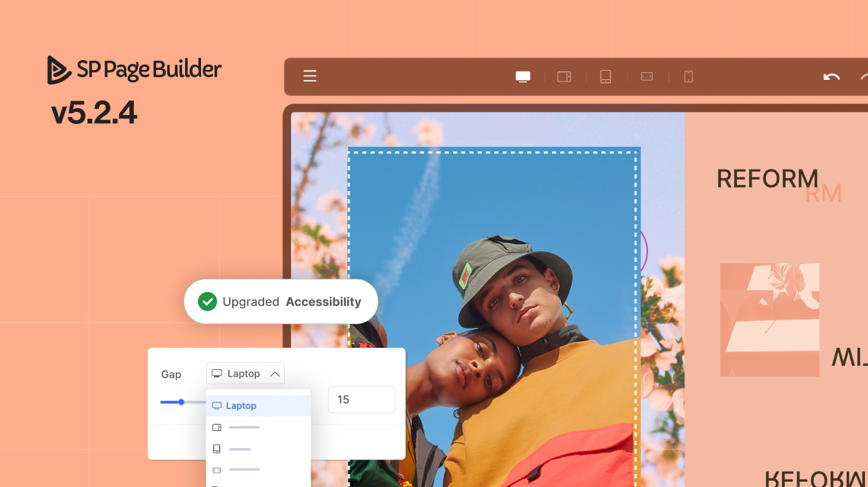The width and height of the screenshot is (868, 487).
Task: Choose the tablet portrait option in the Gap list
Action: pos(258,449)
